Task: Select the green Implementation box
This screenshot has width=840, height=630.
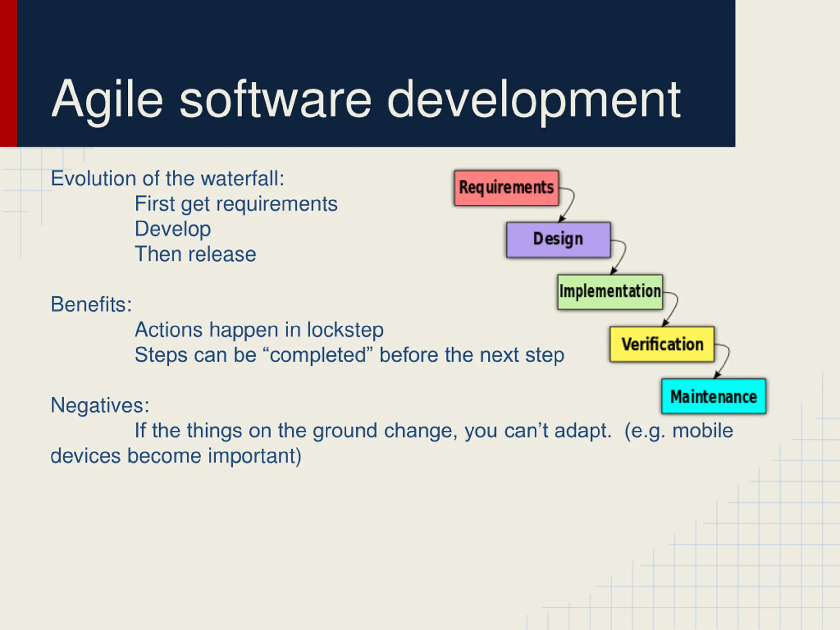Action: (610, 292)
